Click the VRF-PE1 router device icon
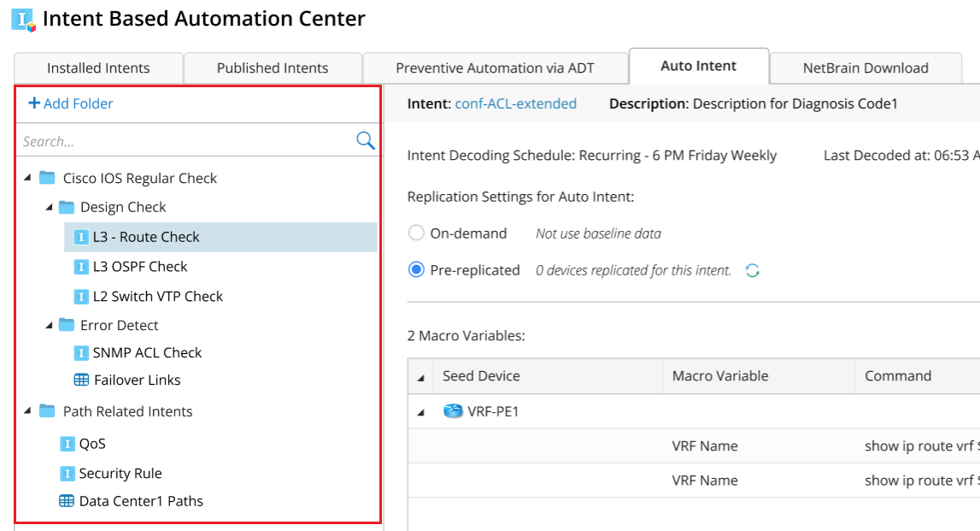The height and width of the screenshot is (531, 980). click(453, 411)
